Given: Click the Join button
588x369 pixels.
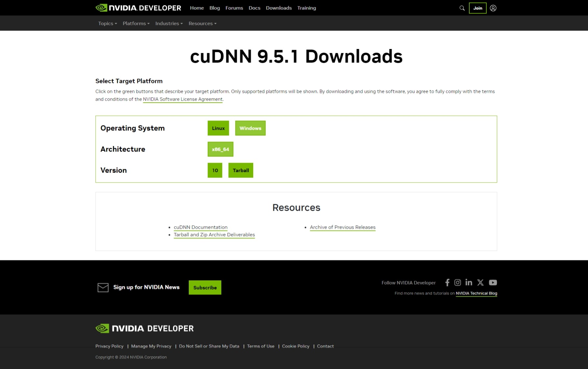Looking at the screenshot, I should tap(478, 8).
